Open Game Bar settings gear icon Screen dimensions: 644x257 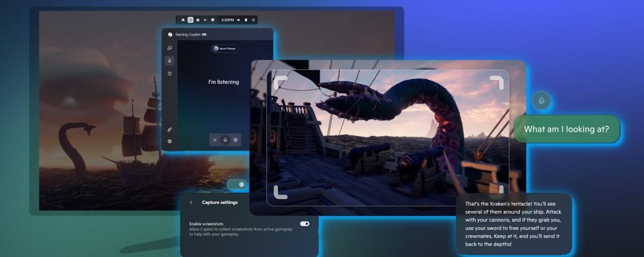coord(253,20)
